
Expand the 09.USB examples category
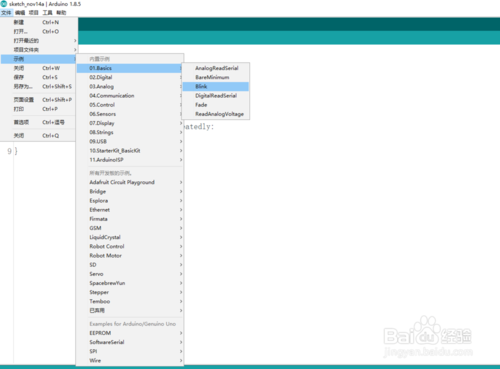coord(130,141)
